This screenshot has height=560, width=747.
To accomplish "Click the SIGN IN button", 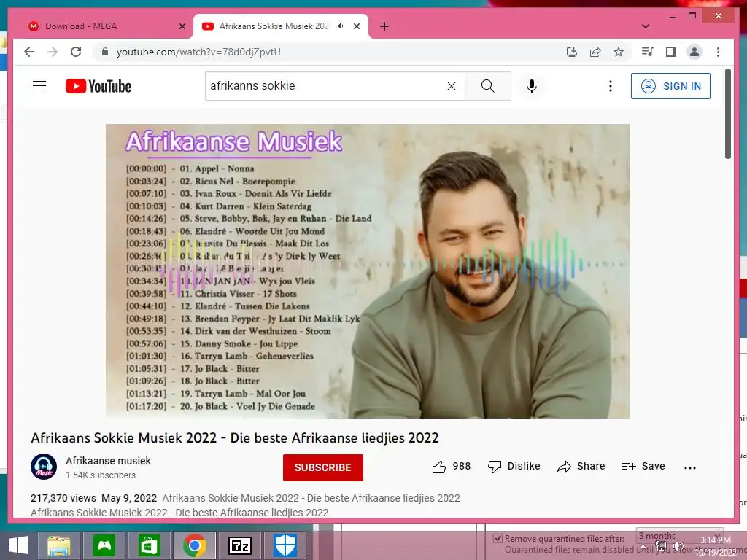I will 670,86.
